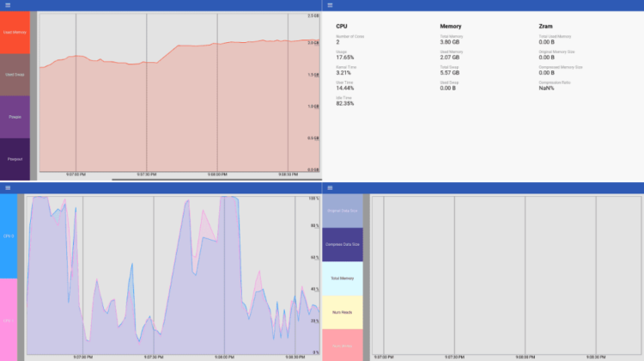
Task: Toggle the Used Memory series
Action: point(15,33)
